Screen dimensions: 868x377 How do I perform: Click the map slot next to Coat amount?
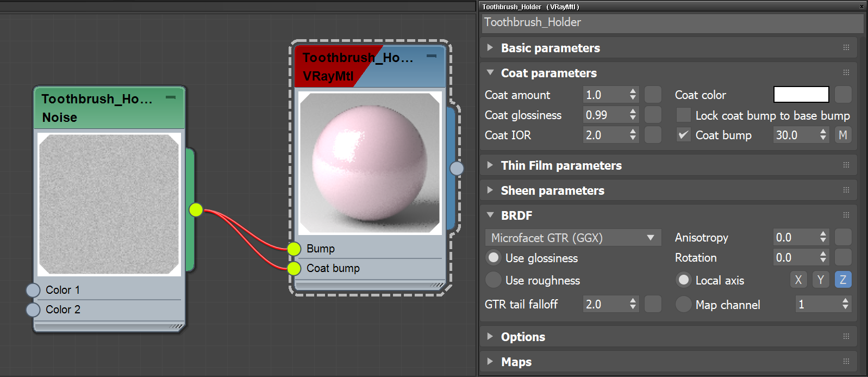point(653,95)
